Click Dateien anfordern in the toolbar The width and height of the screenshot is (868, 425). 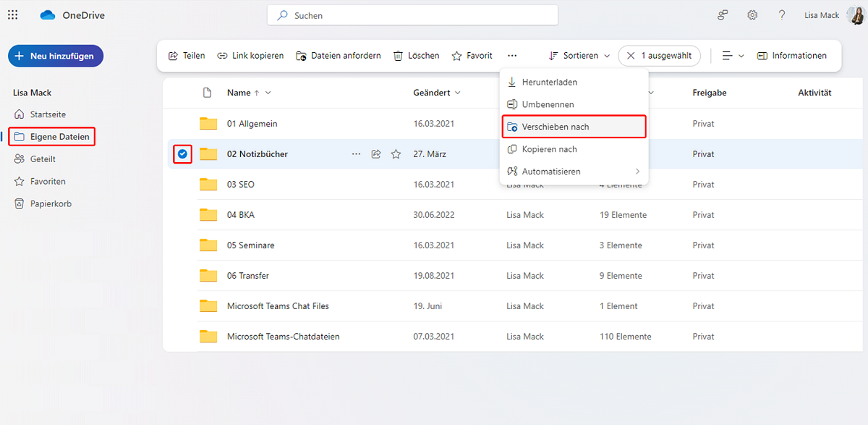(339, 56)
